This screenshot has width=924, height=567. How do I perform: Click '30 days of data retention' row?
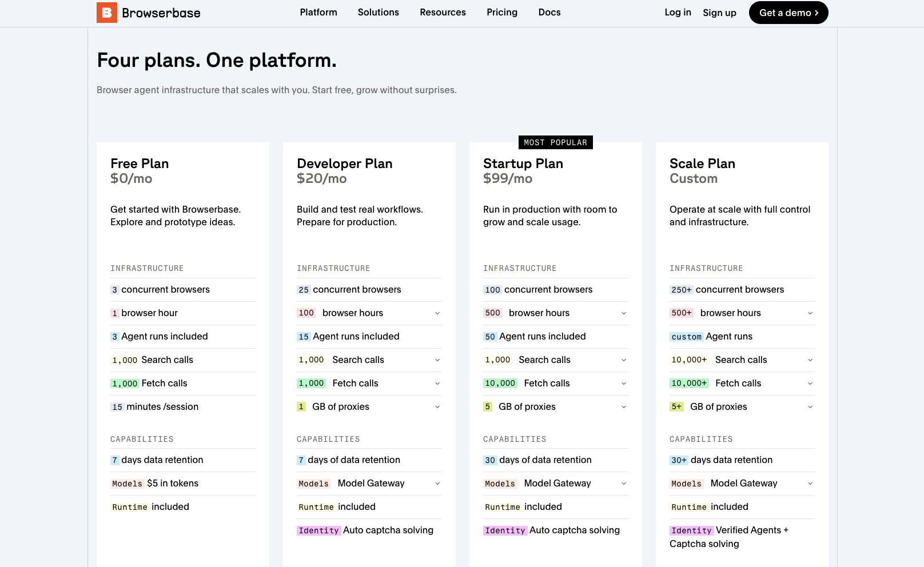coord(556,460)
